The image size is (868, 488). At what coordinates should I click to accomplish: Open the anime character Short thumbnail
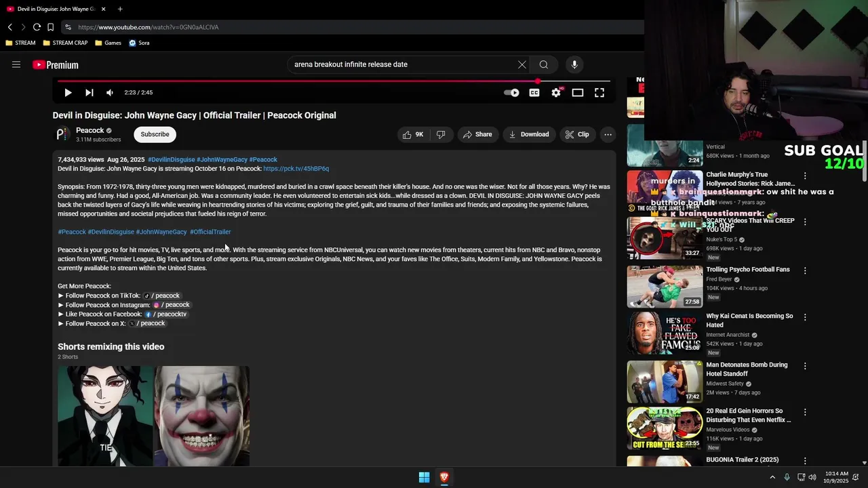coord(105,416)
